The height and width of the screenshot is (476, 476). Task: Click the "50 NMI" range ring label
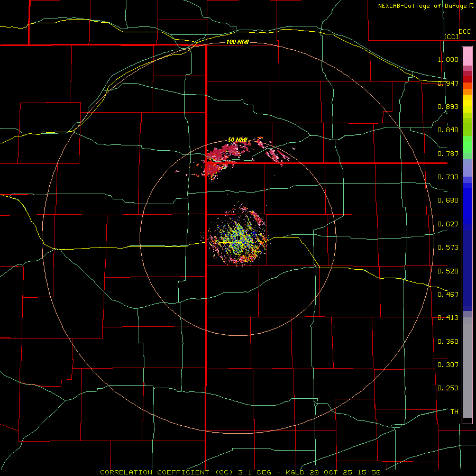[237, 140]
